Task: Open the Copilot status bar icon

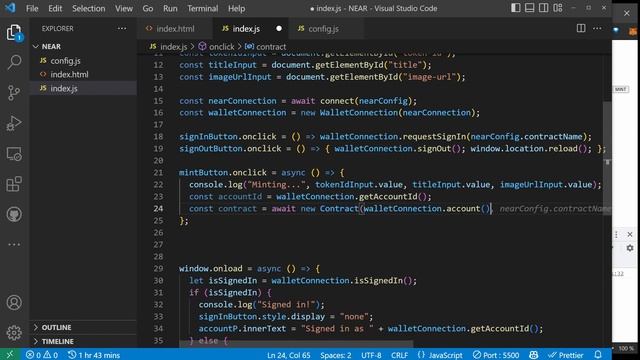Action: click(533, 355)
